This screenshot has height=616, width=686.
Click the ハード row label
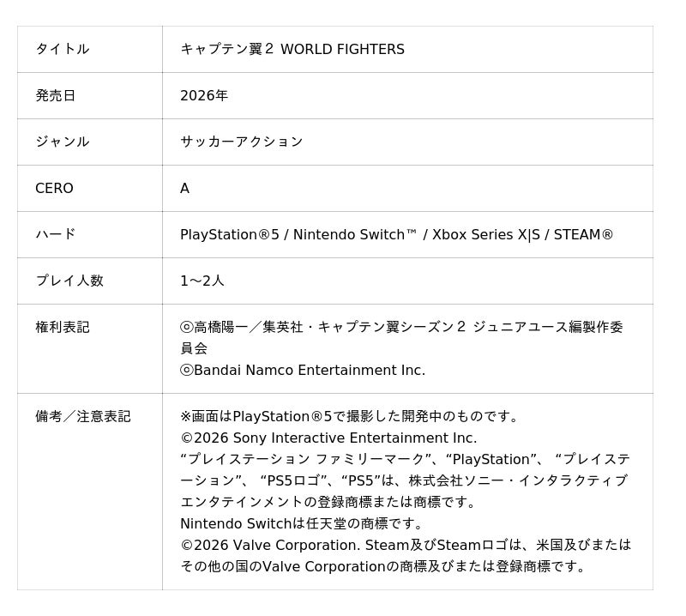55,234
